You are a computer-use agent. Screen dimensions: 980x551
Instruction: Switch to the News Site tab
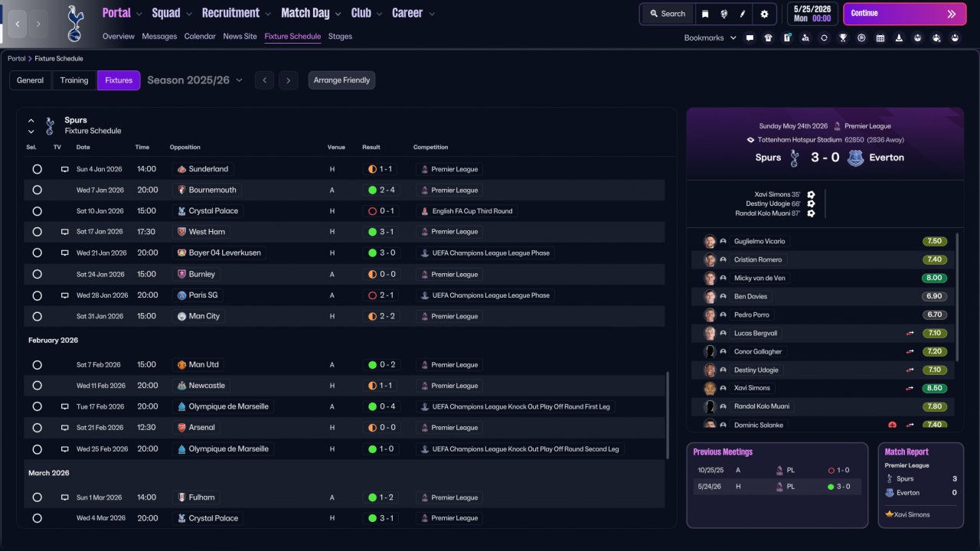click(x=240, y=36)
